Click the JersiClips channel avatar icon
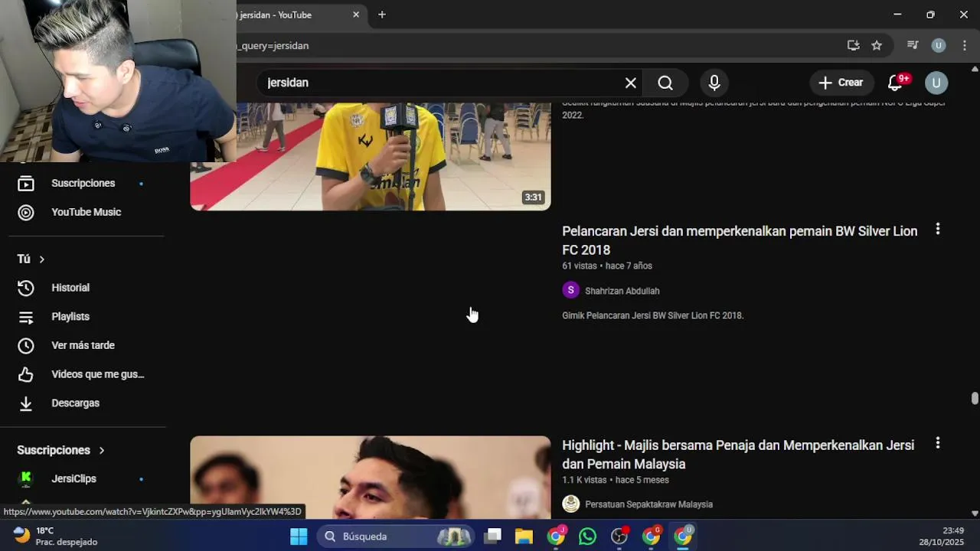This screenshot has width=980, height=551. coord(26,479)
